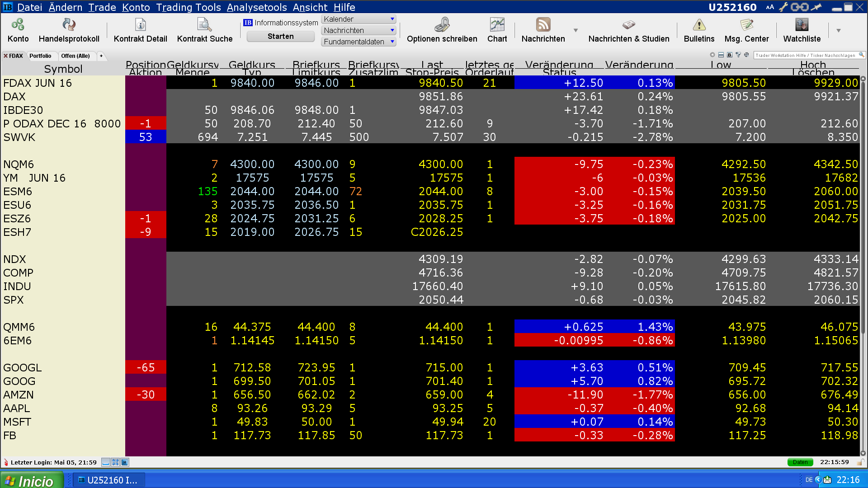
Task: Open the Konto account icon
Action: coord(18,25)
